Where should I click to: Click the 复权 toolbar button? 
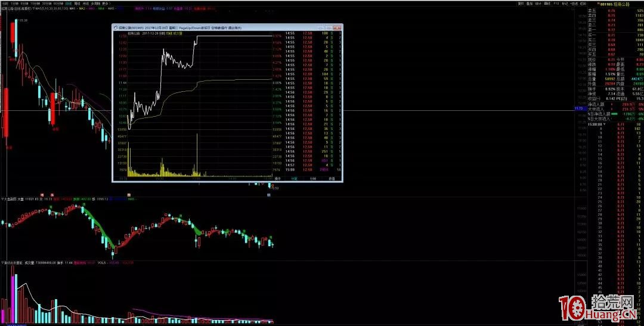tap(521, 4)
